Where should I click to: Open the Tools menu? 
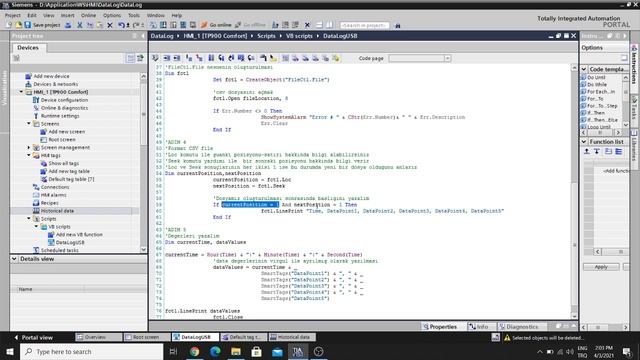[x=134, y=15]
